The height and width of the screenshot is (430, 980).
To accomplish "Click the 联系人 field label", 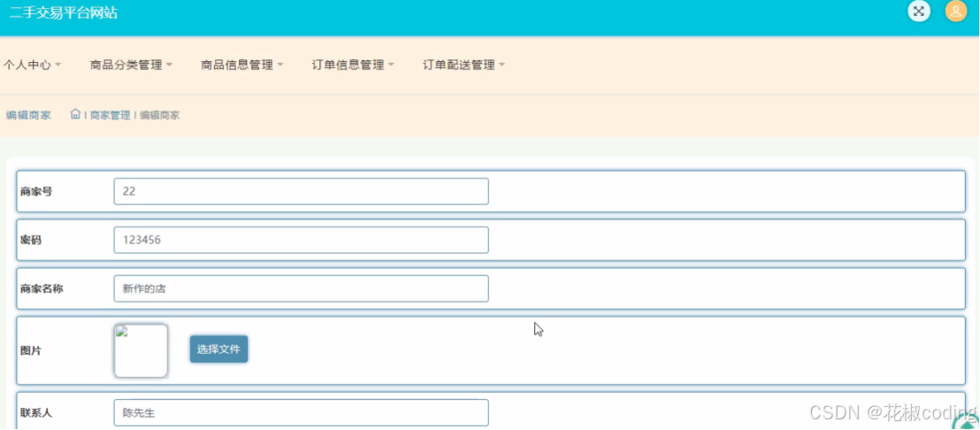I will coord(36,412).
